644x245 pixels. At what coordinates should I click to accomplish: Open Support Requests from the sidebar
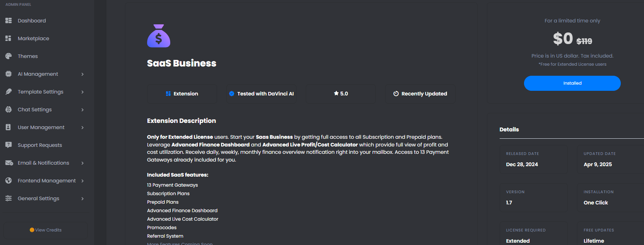pyautogui.click(x=39, y=145)
